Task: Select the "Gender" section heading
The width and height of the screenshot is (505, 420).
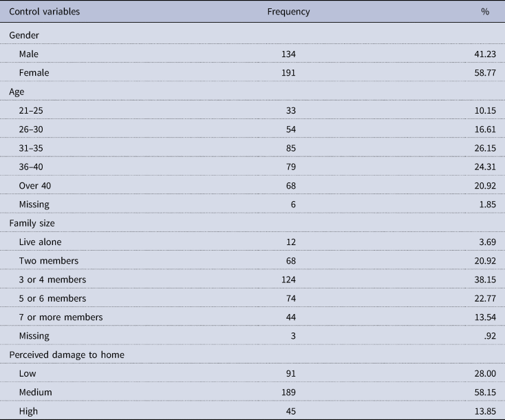Action: coord(22,34)
